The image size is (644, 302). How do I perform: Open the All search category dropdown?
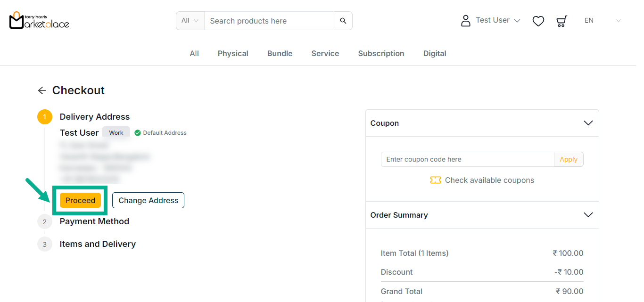click(190, 21)
